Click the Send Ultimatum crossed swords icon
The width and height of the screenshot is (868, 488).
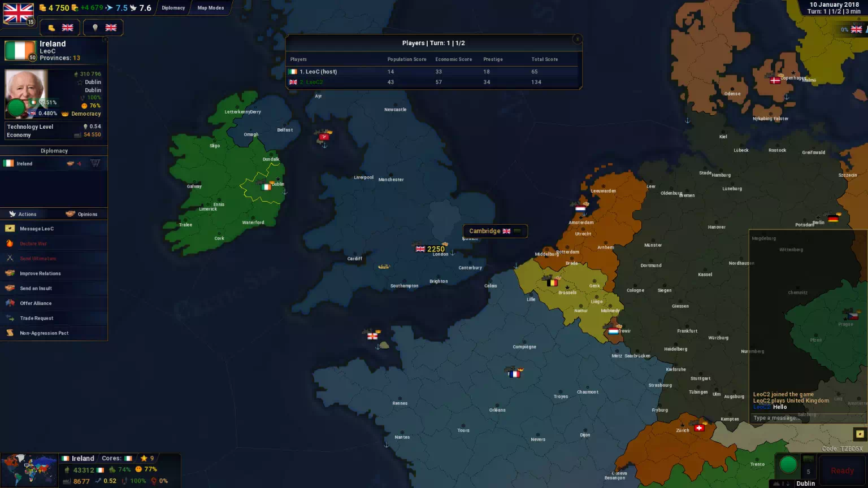10,258
